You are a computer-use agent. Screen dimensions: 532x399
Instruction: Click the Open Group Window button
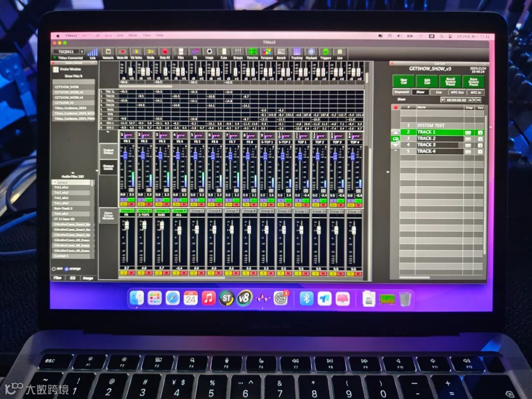108,215
